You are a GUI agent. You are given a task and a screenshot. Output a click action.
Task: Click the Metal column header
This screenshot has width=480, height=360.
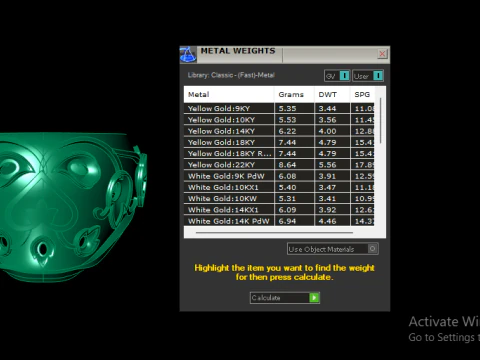click(229, 95)
